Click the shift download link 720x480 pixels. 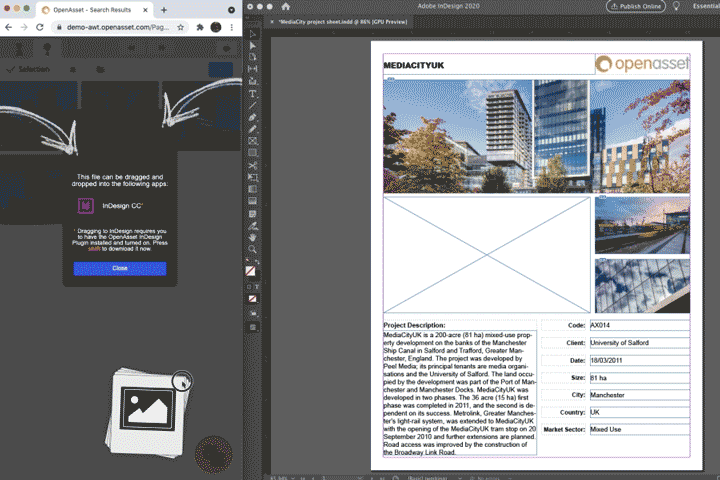click(x=94, y=248)
